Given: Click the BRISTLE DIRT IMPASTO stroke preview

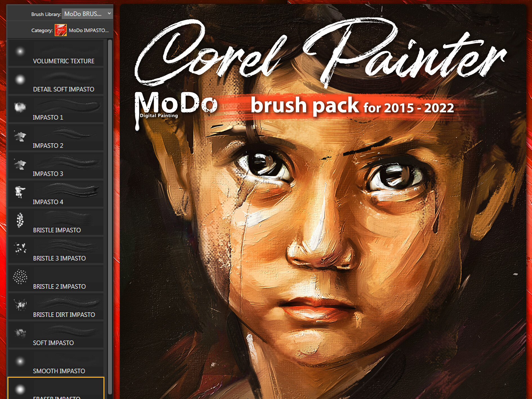Looking at the screenshot, I should (x=69, y=302).
